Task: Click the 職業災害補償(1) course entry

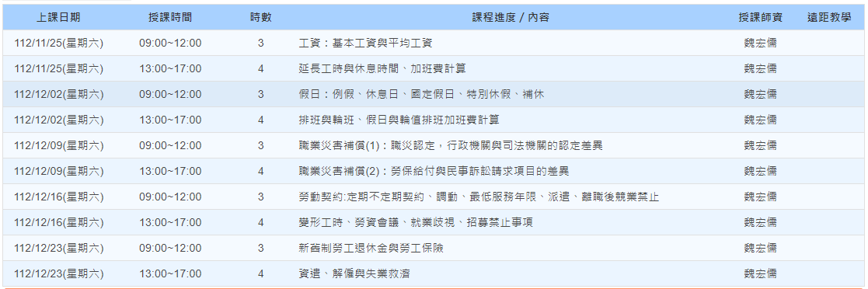Action: [x=450, y=145]
